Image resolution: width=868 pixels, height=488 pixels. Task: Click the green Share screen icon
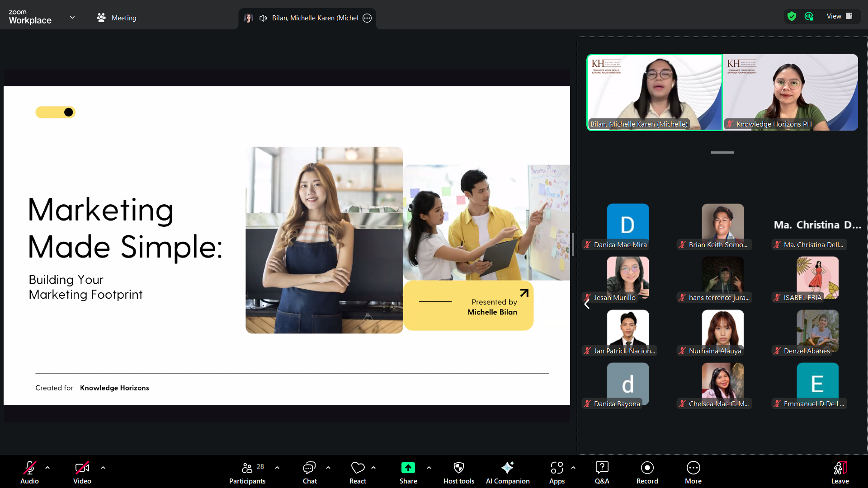coord(408,468)
